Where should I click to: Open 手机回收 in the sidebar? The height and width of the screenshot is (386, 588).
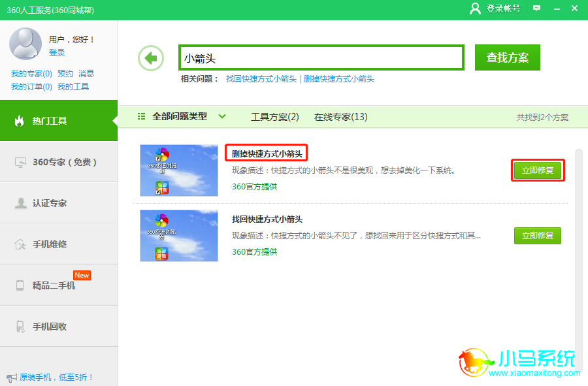pos(59,327)
